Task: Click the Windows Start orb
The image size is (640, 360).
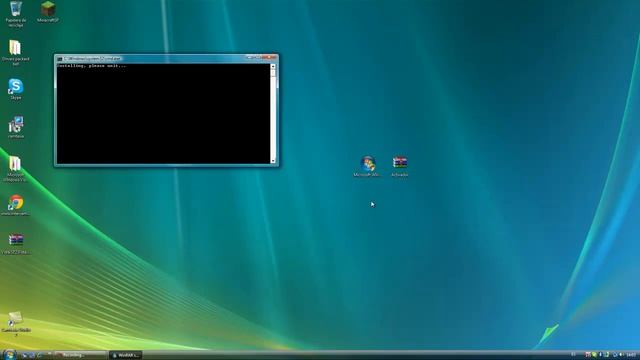Action: (x=9, y=354)
